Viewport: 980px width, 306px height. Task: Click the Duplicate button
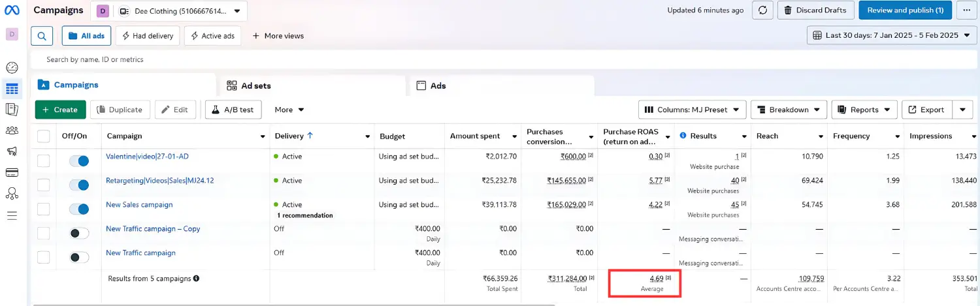pos(120,110)
